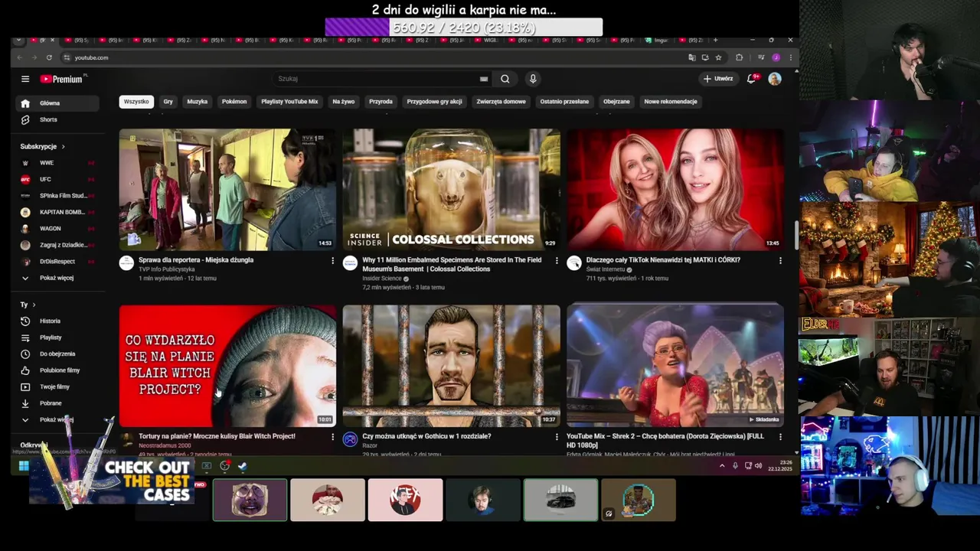Open Insider Science channel link
The height and width of the screenshot is (551, 980).
[x=382, y=279]
